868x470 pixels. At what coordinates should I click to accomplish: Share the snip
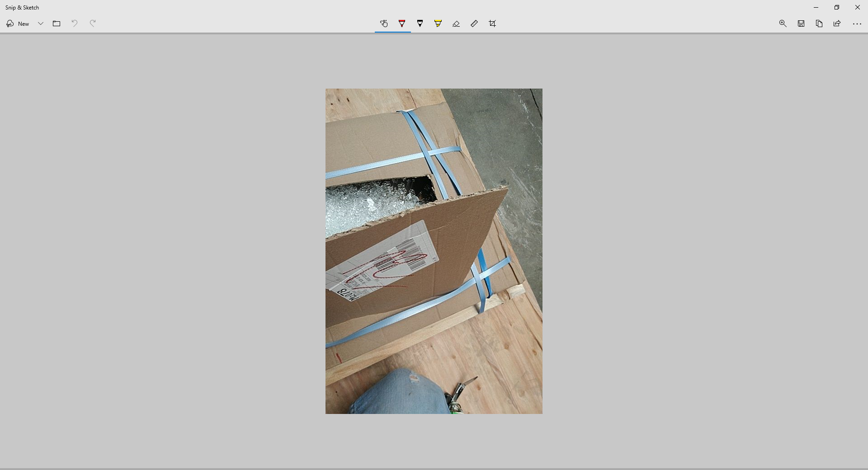tap(837, 23)
